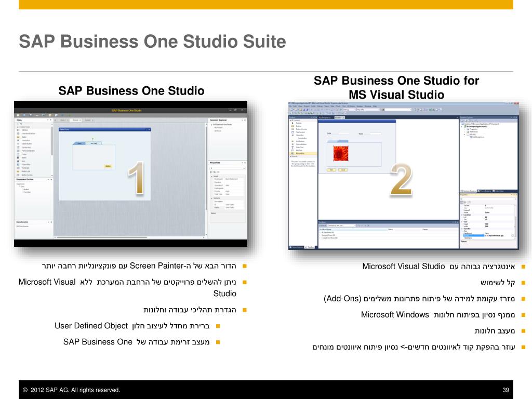Pick LinkButton in Visual Studio Toolbox

(300, 141)
